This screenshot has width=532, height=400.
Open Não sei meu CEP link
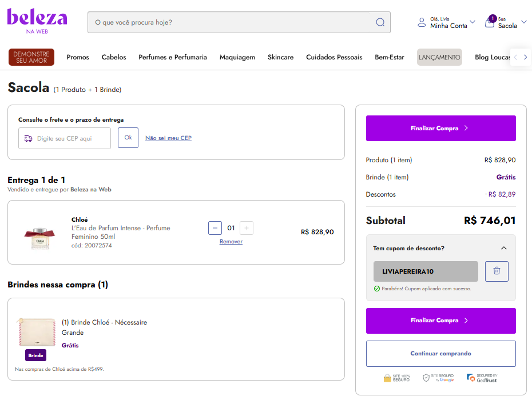[x=168, y=138]
